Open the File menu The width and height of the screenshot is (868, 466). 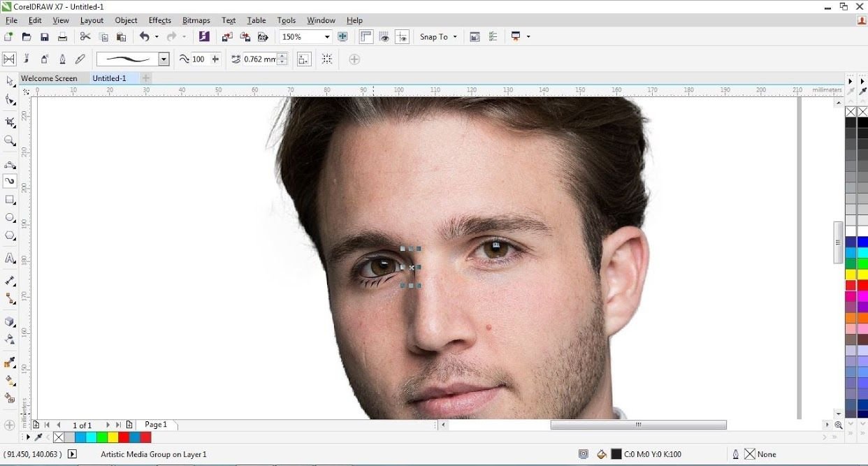tap(11, 20)
